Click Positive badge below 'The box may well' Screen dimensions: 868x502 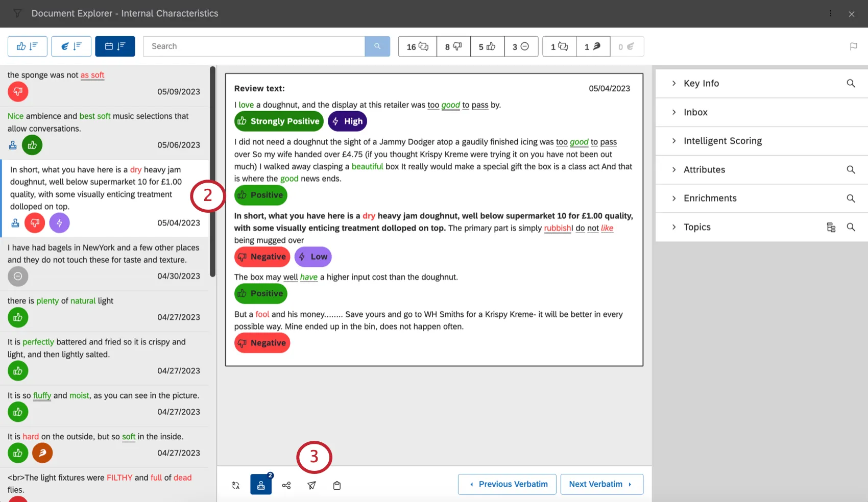point(261,293)
